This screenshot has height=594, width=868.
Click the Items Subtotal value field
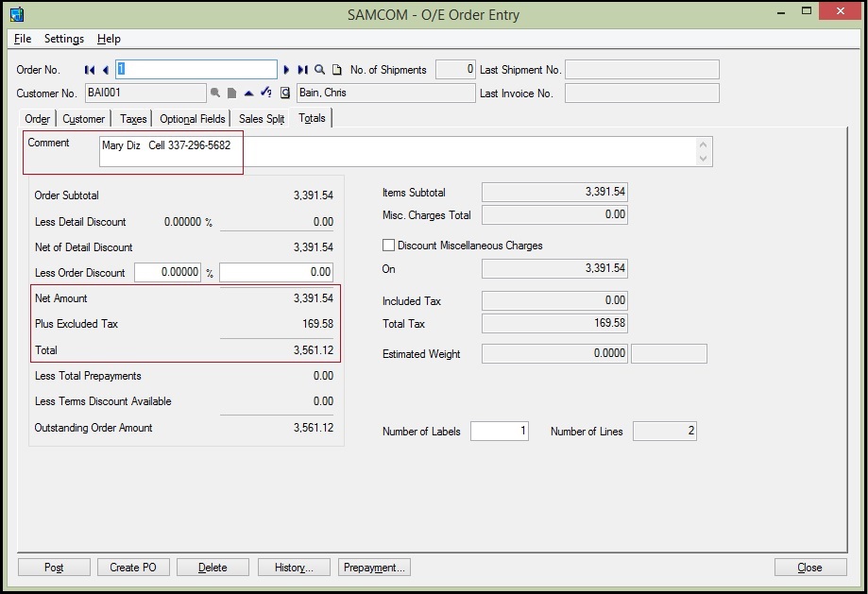pyautogui.click(x=554, y=192)
